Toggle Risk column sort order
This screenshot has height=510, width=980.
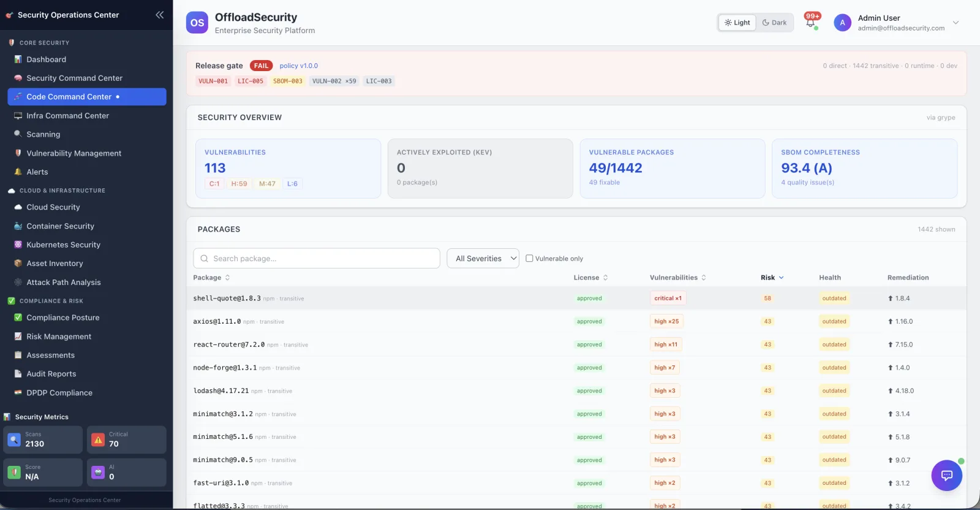[772, 278]
